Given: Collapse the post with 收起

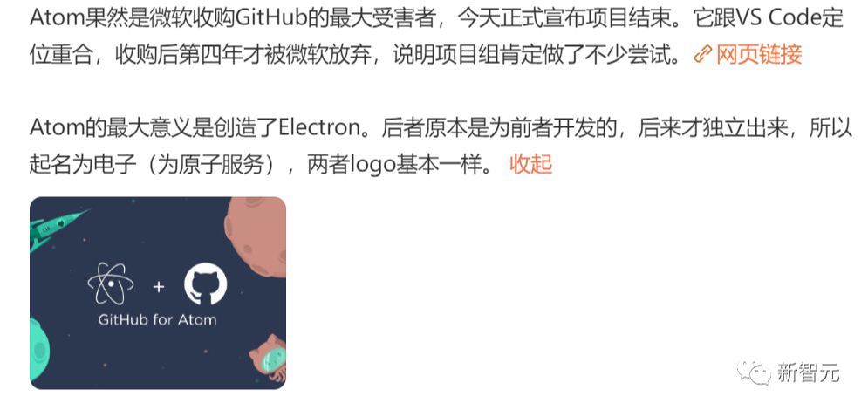Looking at the screenshot, I should tap(531, 164).
